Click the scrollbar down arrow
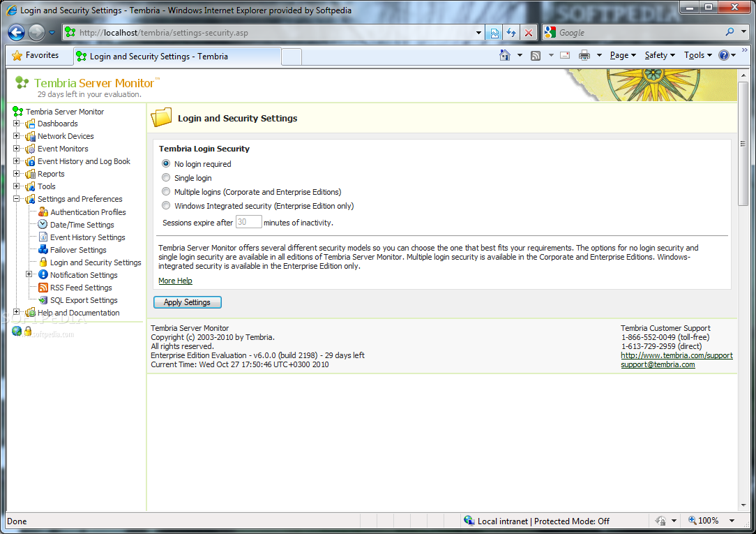Viewport: 756px width, 534px height. [x=743, y=505]
